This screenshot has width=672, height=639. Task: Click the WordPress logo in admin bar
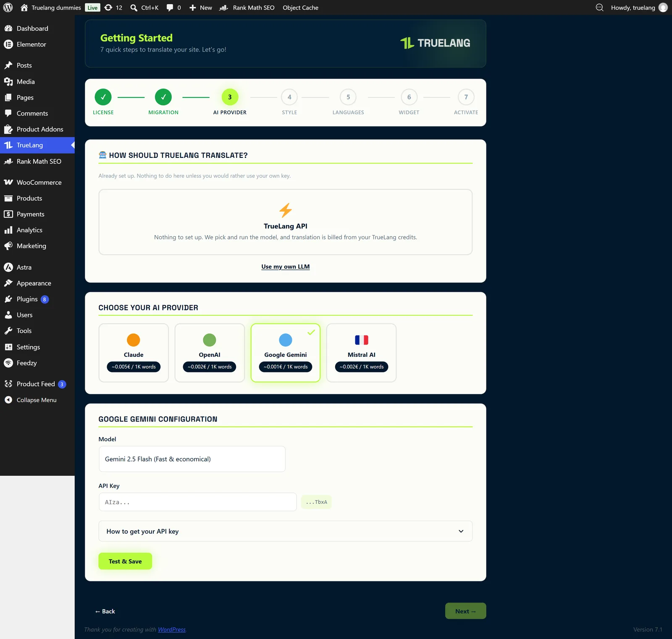[x=8, y=8]
